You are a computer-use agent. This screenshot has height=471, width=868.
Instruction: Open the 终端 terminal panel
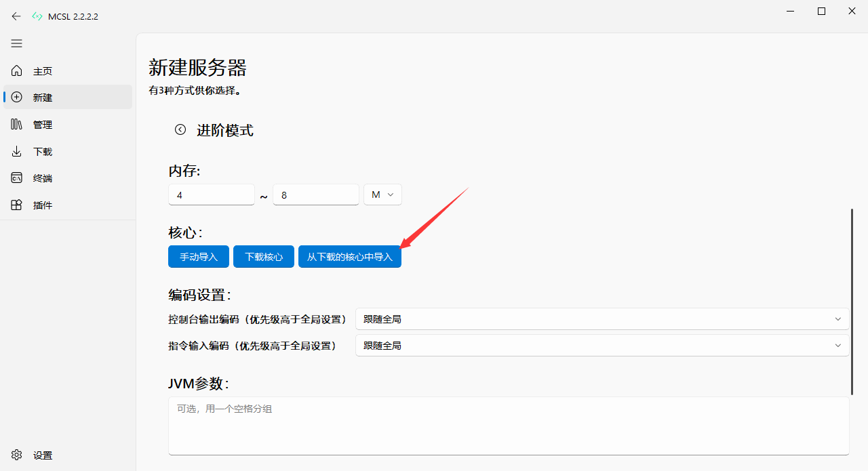coord(42,178)
